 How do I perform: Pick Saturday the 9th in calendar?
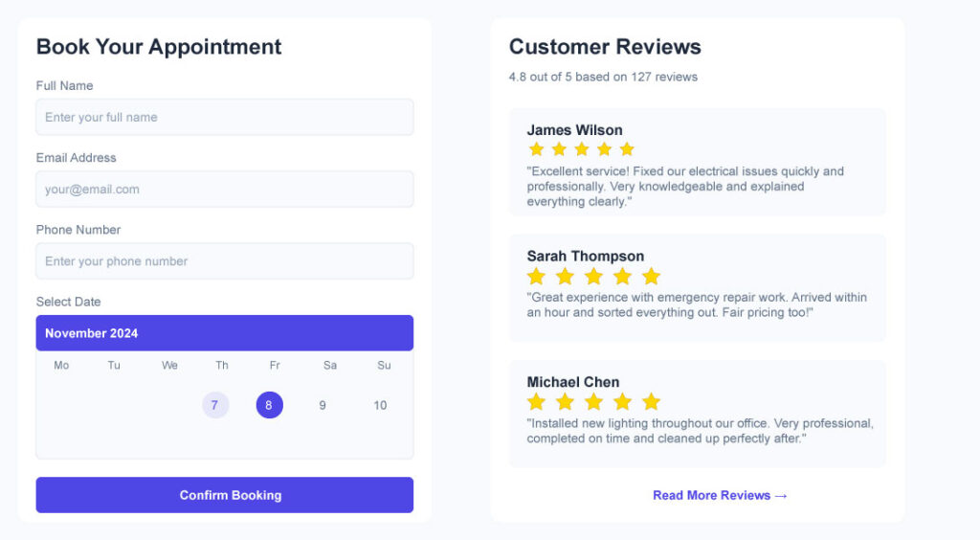coord(323,405)
